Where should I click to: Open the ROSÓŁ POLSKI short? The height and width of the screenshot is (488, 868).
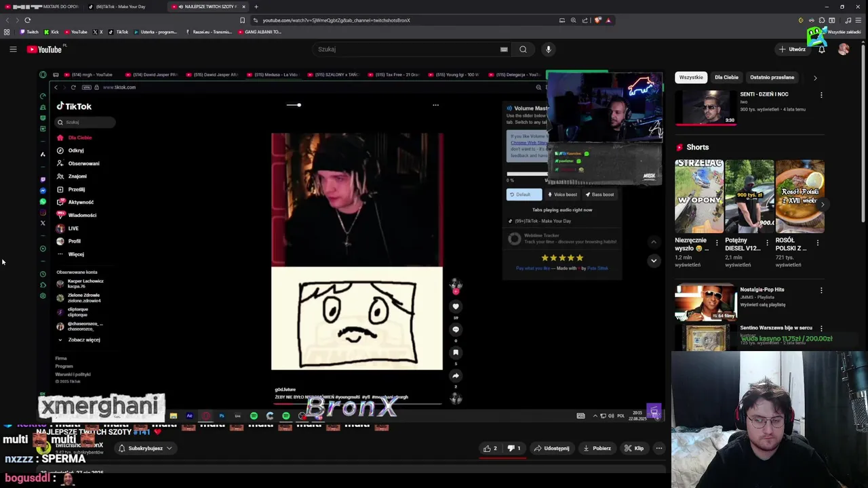[x=800, y=197]
